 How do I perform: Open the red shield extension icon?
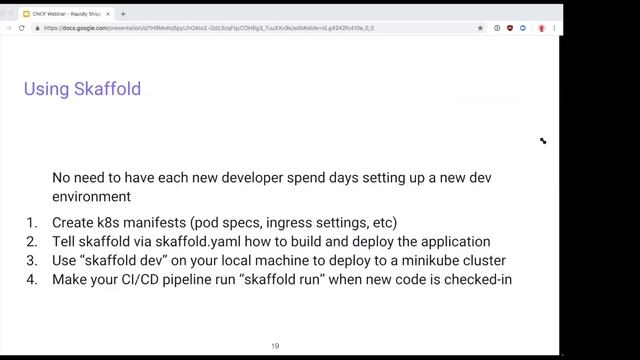coord(510,28)
